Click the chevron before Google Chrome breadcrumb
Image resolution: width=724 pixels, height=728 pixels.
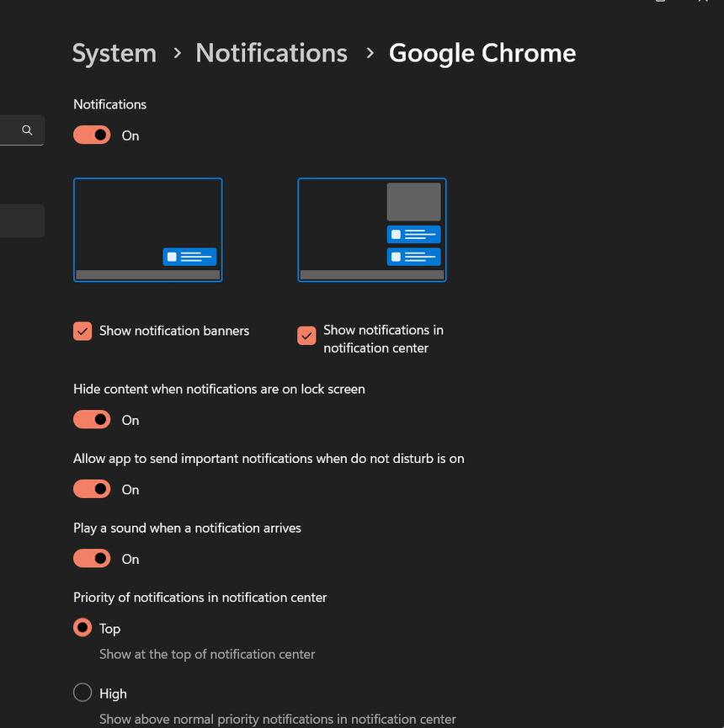(x=370, y=53)
